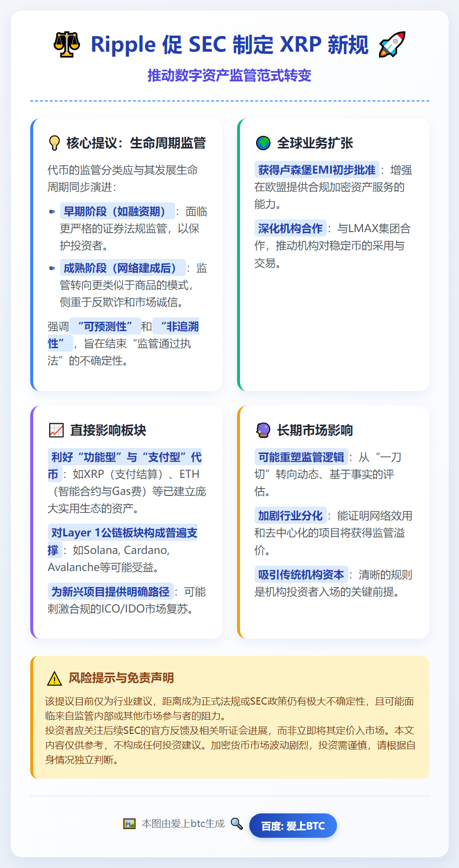
Task: Click the text 与LMAX集团合作
Action: (333, 237)
